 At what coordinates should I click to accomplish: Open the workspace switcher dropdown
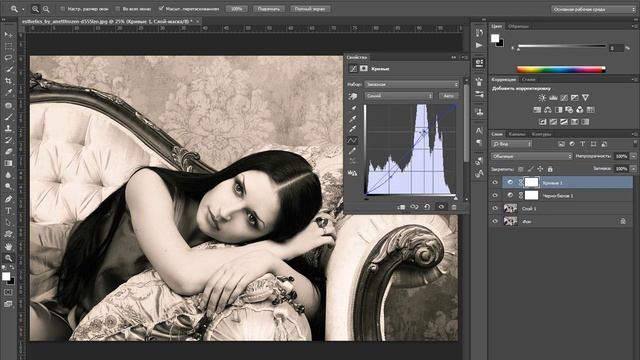pyautogui.click(x=593, y=9)
